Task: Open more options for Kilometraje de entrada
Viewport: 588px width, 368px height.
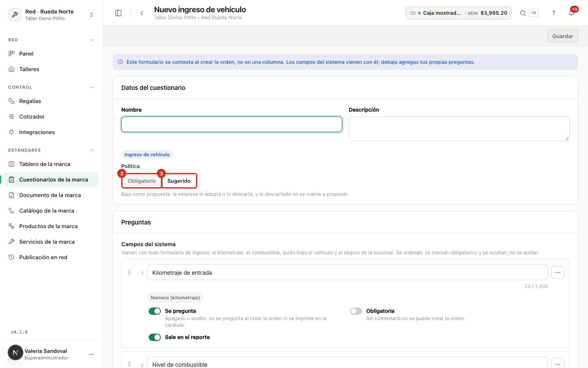Action: [x=558, y=272]
